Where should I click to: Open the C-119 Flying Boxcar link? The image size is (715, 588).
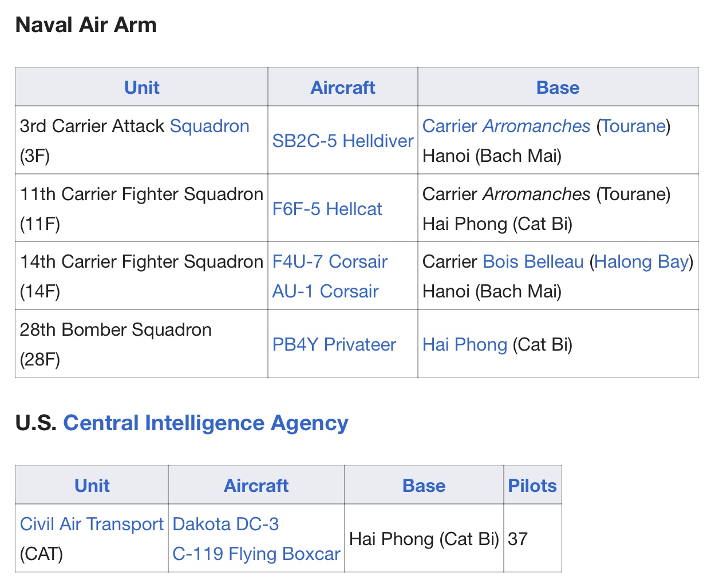coord(256,554)
